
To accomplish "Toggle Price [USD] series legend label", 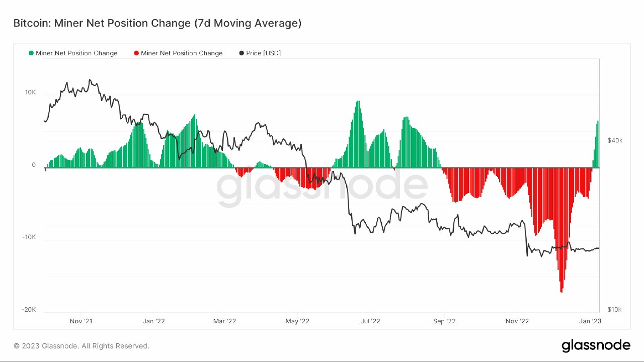I will pyautogui.click(x=264, y=53).
